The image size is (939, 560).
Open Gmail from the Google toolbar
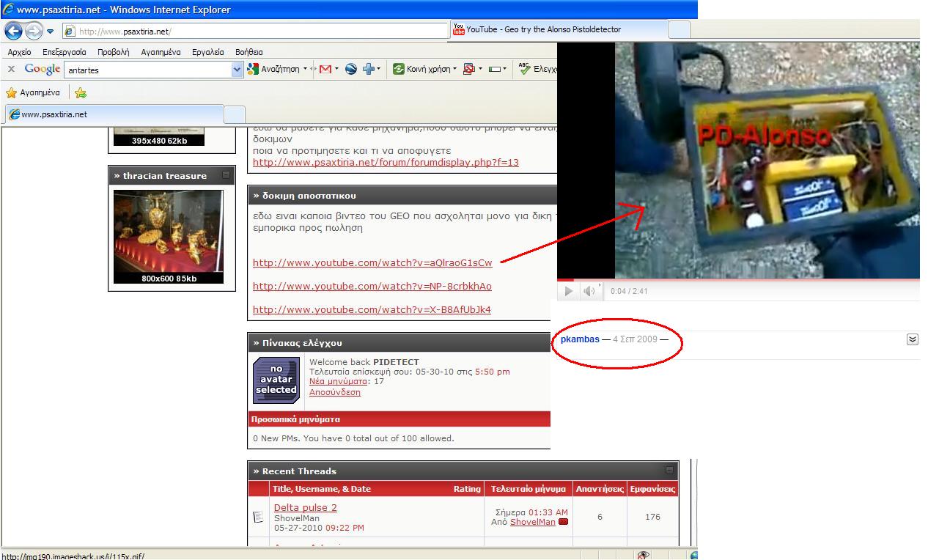(325, 69)
